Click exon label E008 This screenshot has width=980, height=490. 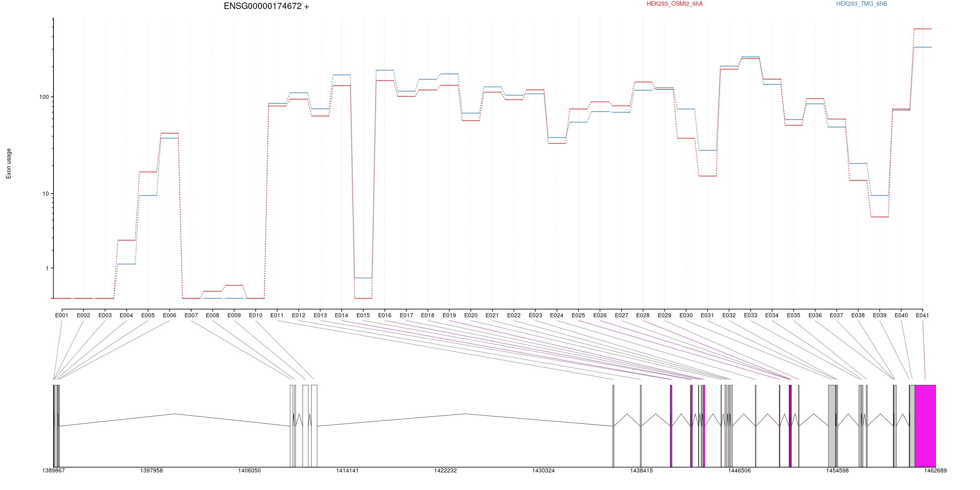[x=212, y=315]
